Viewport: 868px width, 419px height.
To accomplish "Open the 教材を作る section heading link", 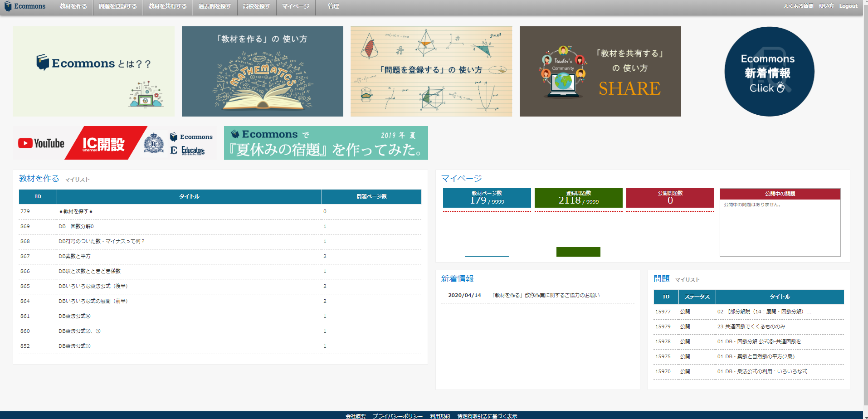I will pyautogui.click(x=39, y=179).
